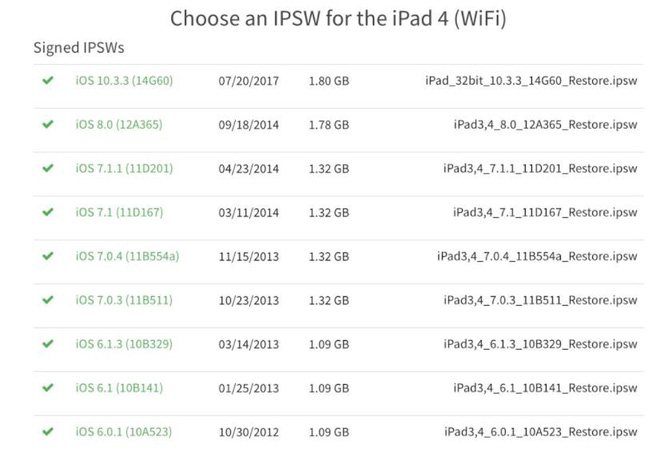Click the iOS 6.0.1 (10A523) link
Image resolution: width=660 pixels, height=451 pixels.
124,431
